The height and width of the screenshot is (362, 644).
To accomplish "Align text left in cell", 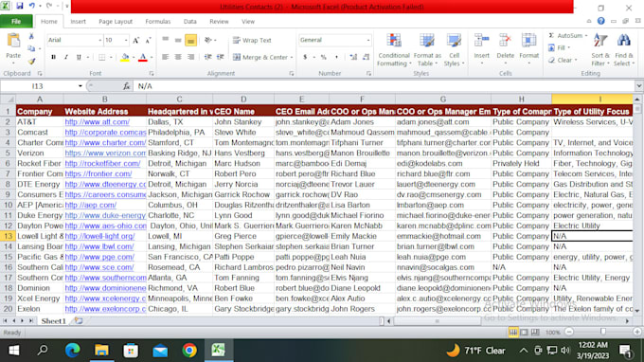I will pos(165,57).
